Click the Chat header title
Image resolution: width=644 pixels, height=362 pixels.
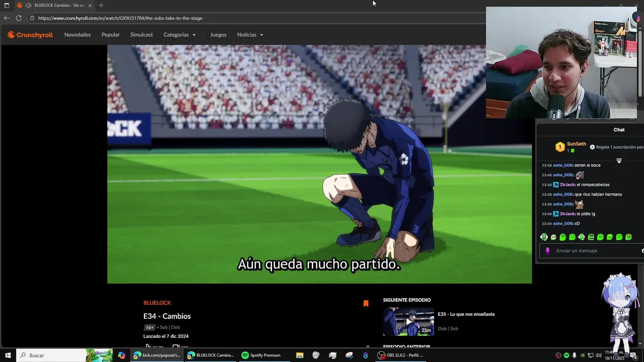click(x=619, y=130)
